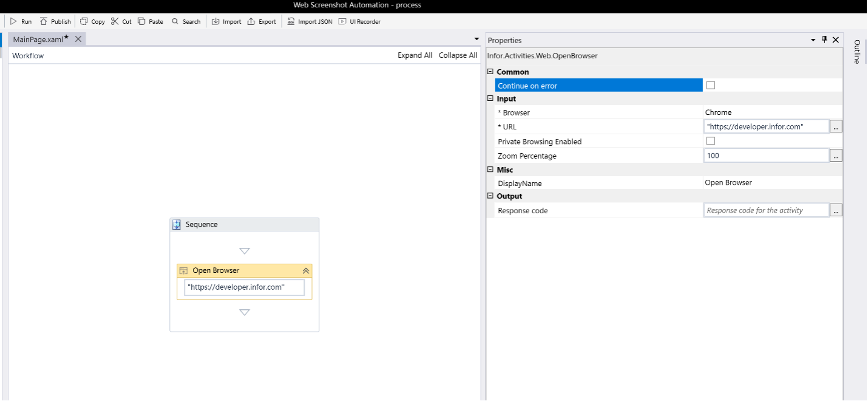This screenshot has height=401, width=868.
Task: Collapse the Open Browser activity chevron
Action: tap(306, 271)
